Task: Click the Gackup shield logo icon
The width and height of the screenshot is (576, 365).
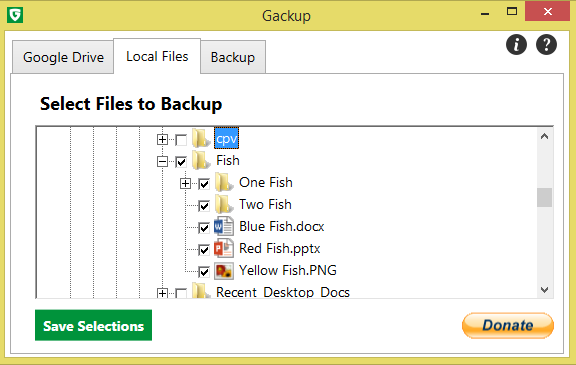Action: click(15, 15)
